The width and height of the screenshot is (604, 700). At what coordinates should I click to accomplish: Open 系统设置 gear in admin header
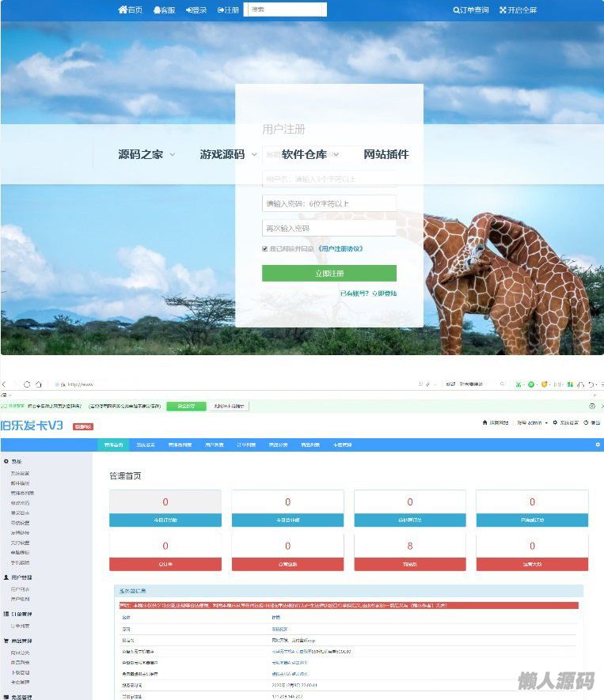[x=565, y=422]
